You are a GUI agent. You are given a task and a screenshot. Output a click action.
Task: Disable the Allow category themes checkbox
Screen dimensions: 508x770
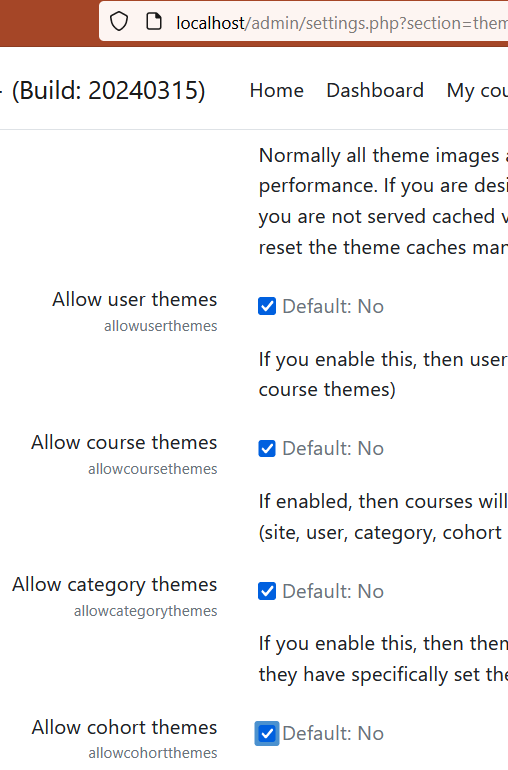(x=267, y=591)
